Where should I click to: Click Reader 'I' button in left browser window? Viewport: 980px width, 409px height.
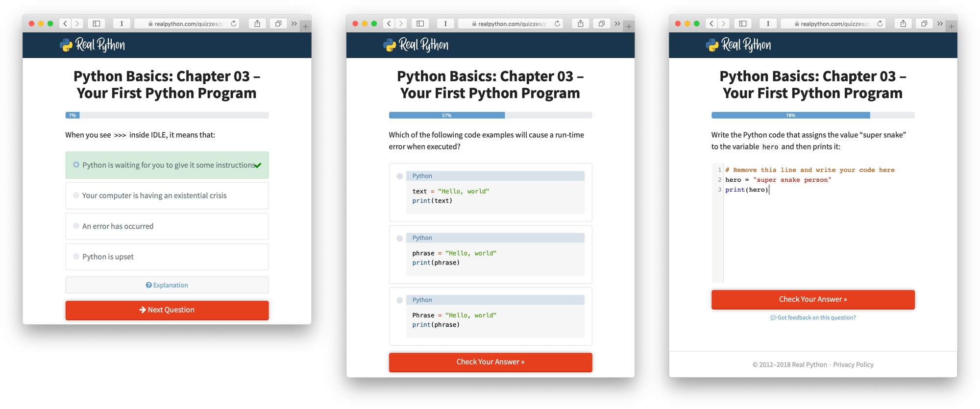point(122,24)
